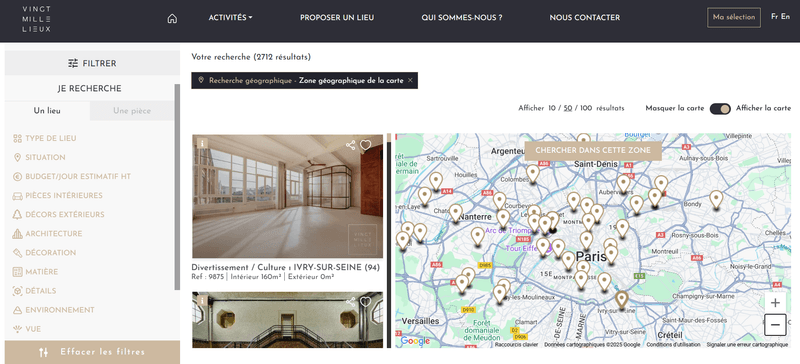Viewport: 800px width, 364px height.
Task: Share the Ivry-sur-Seine listing via share icon
Action: [351, 145]
